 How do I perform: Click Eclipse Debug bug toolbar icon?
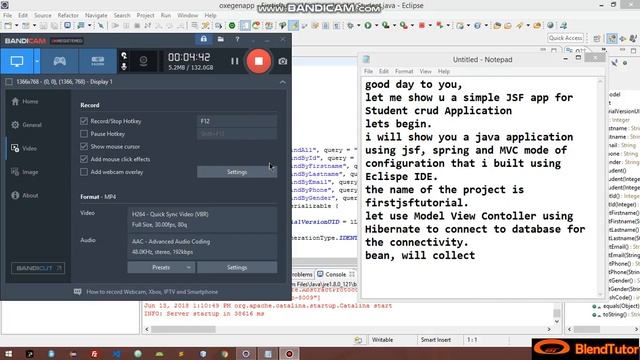click(350, 25)
